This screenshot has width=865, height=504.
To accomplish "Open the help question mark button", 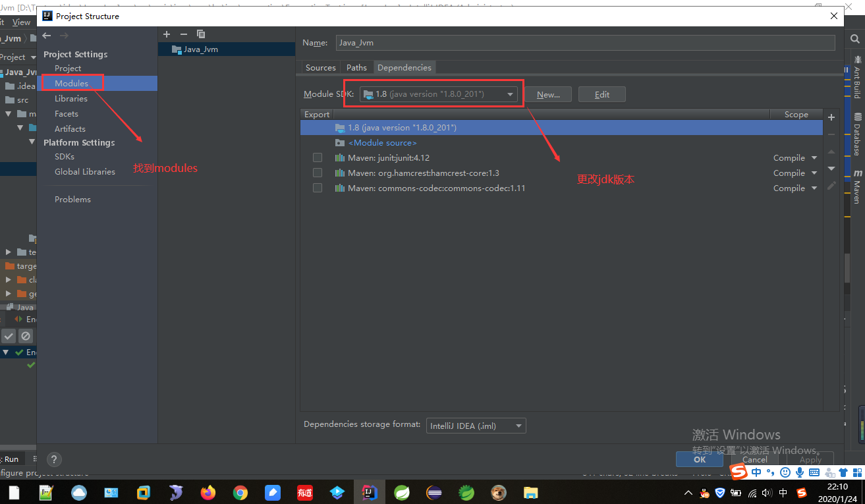I will pos(55,460).
